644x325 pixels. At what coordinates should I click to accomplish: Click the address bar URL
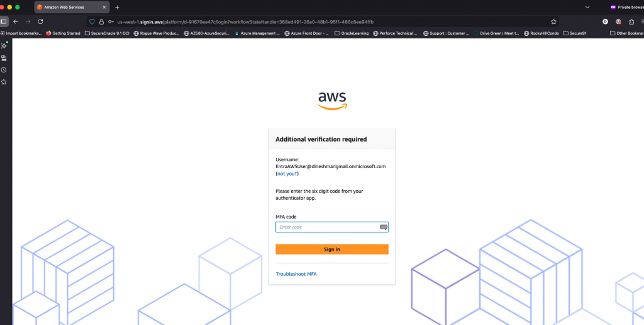pos(245,22)
